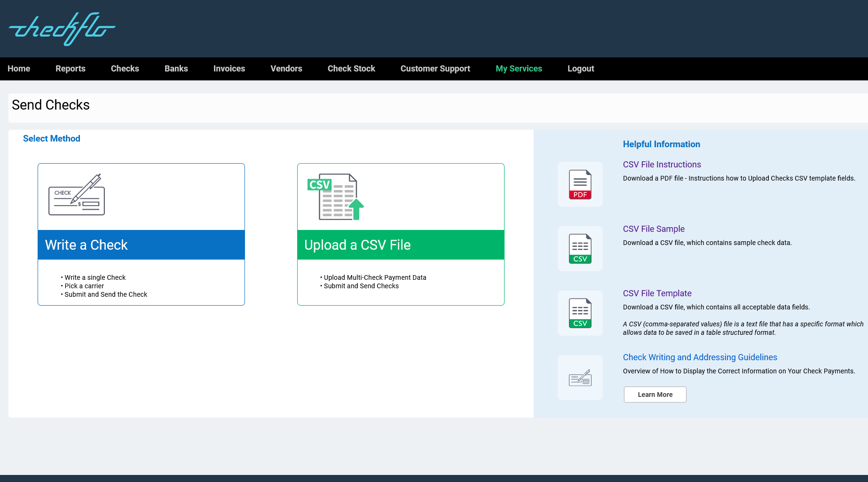
Task: Open the CSV File Sample link
Action: pos(654,229)
